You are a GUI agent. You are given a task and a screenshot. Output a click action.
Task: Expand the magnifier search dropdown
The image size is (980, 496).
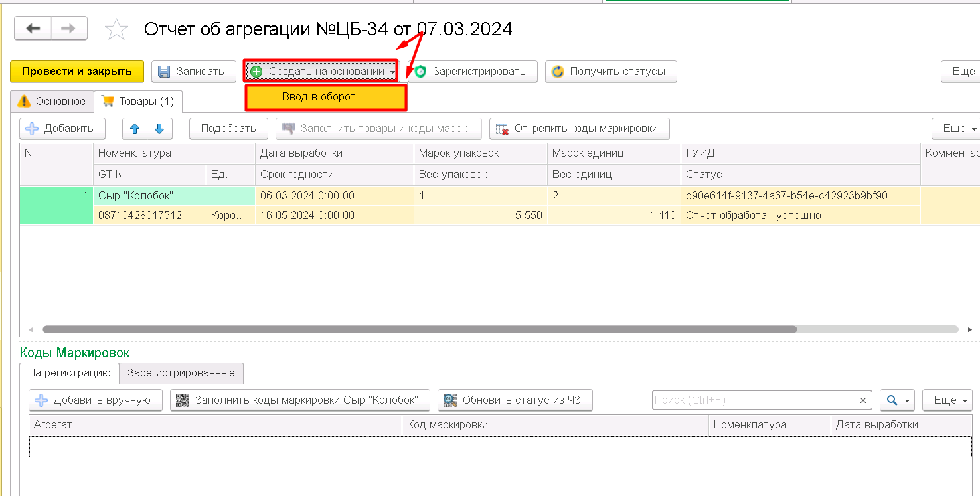[897, 400]
